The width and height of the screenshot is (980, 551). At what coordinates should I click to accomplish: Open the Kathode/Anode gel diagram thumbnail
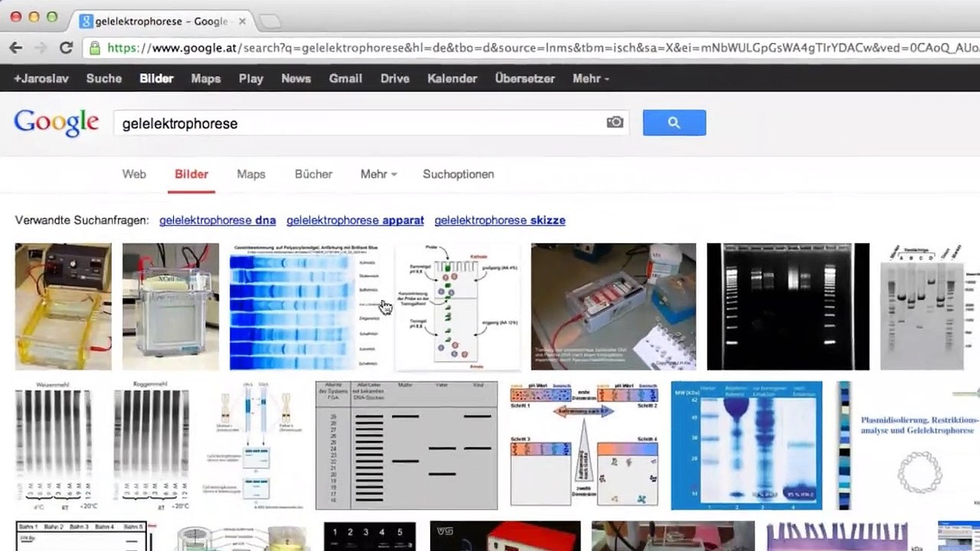tap(457, 307)
